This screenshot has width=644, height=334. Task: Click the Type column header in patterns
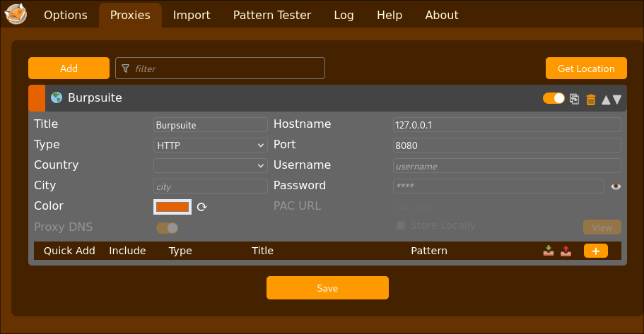180,251
